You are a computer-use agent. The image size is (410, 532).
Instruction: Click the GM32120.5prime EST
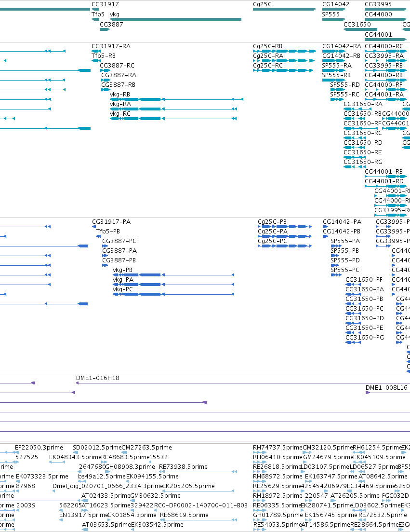pos(328,448)
